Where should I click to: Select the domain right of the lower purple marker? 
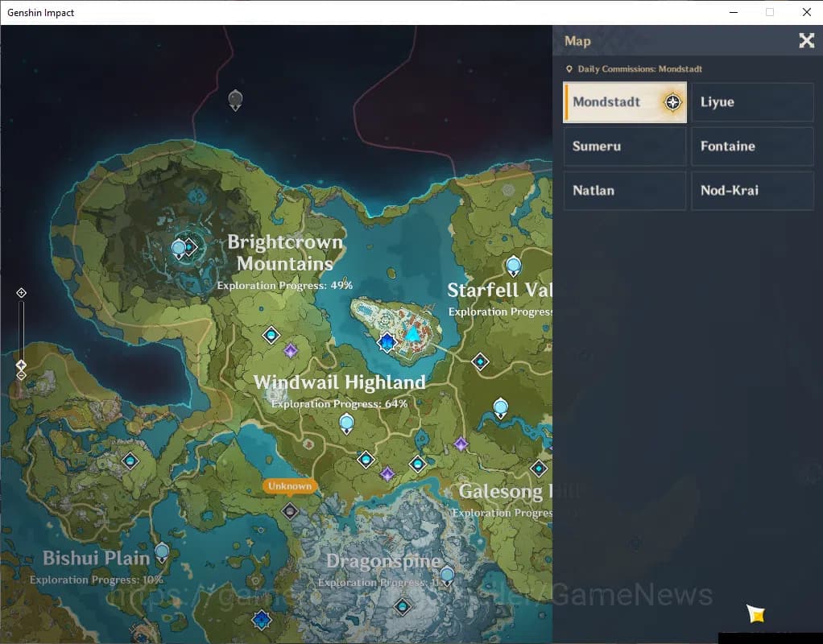(418, 464)
